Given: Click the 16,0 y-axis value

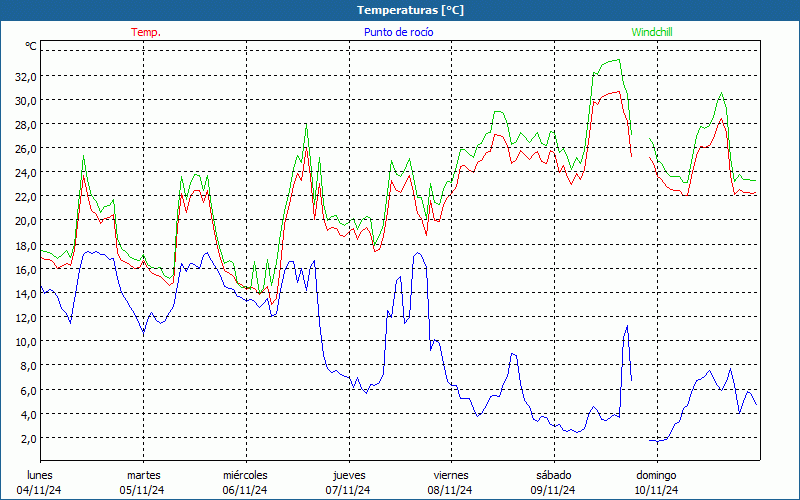Looking at the screenshot, I should pos(26,269).
